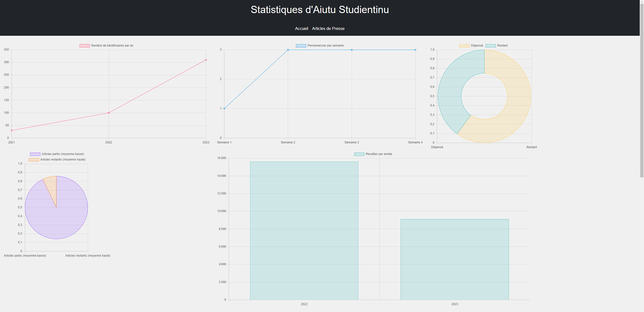Hide the Restant doughnut dataset
The height and width of the screenshot is (312, 644).
(x=496, y=46)
